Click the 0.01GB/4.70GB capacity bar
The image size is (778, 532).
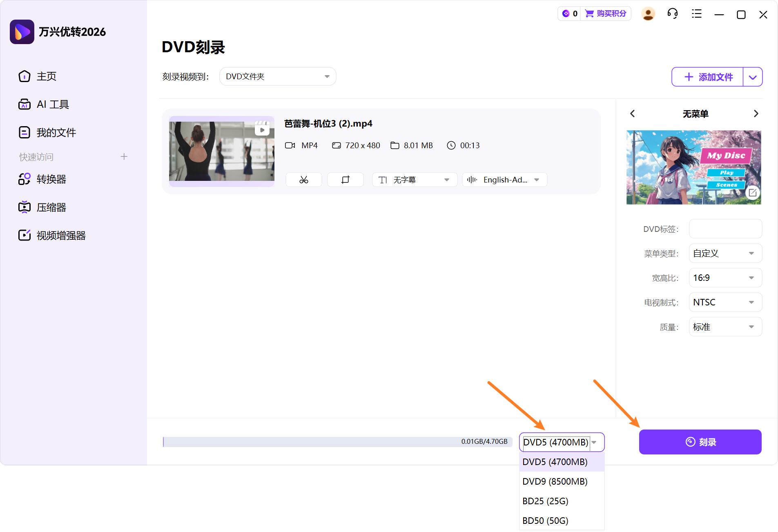[335, 441]
